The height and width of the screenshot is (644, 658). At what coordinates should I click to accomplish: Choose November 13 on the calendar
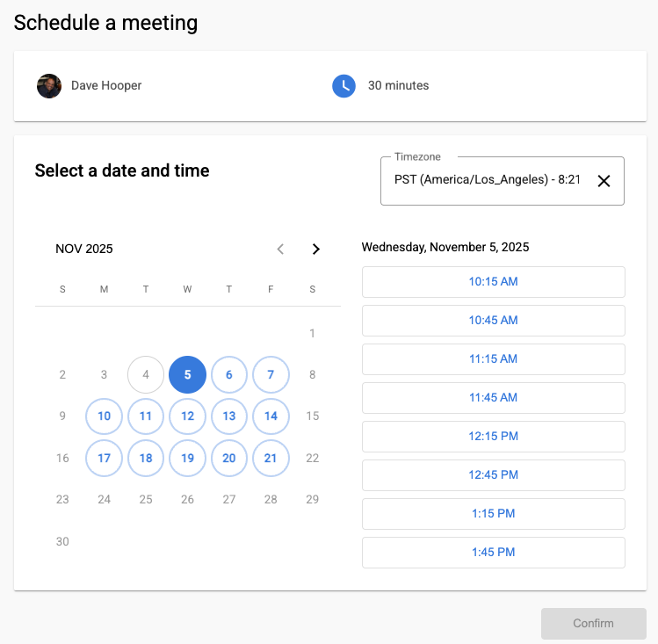click(229, 416)
